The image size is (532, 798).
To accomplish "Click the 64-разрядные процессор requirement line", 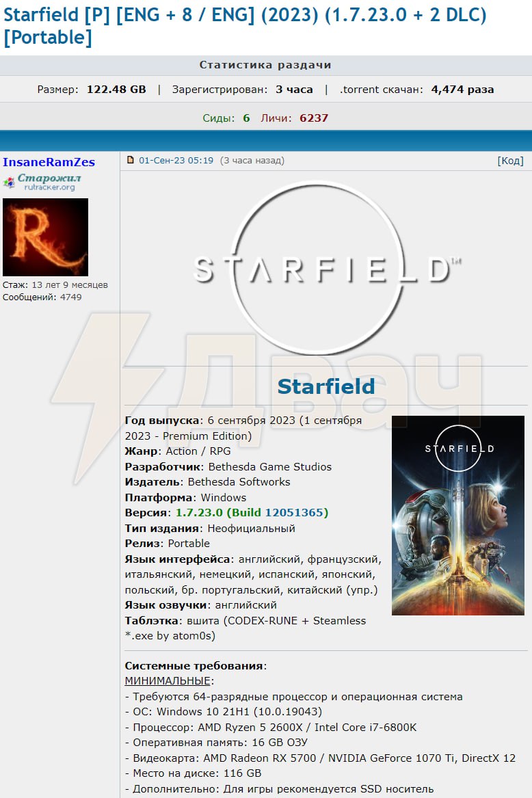I will pyautogui.click(x=294, y=696).
